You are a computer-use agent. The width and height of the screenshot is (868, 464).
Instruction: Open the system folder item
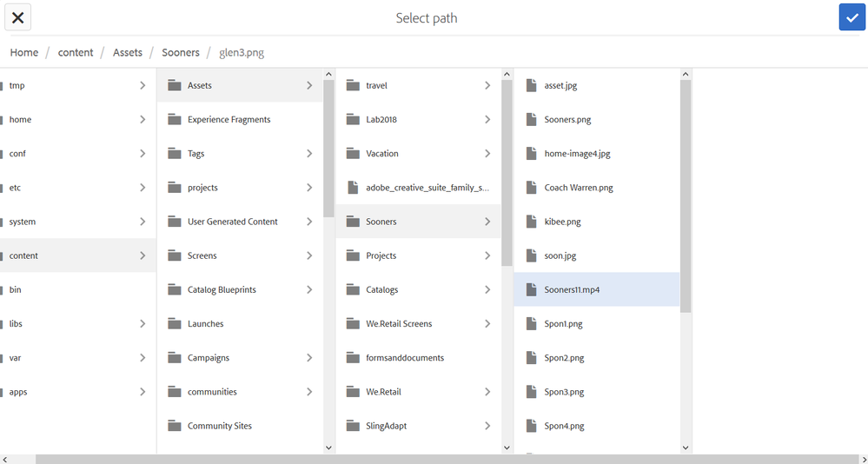click(23, 222)
